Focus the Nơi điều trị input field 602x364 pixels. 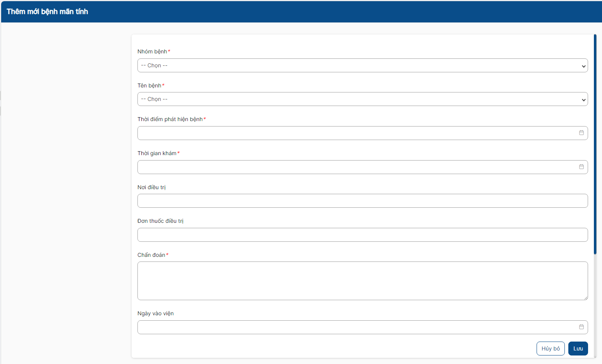click(362, 201)
